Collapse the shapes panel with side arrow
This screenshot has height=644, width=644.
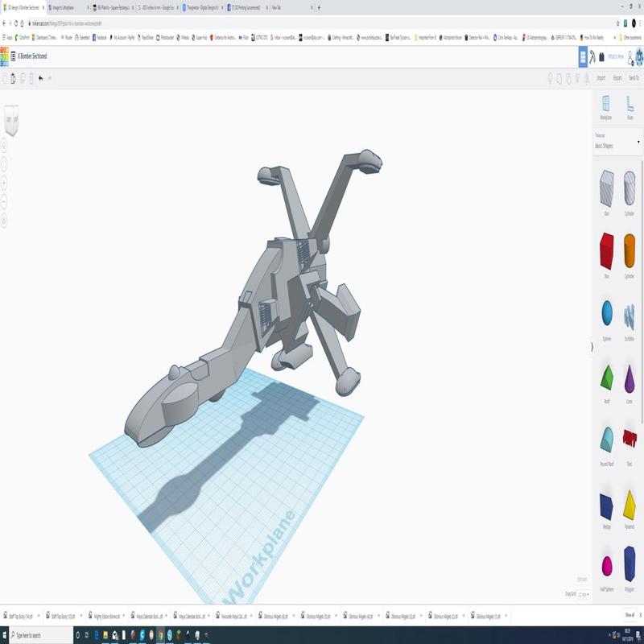[592, 345]
